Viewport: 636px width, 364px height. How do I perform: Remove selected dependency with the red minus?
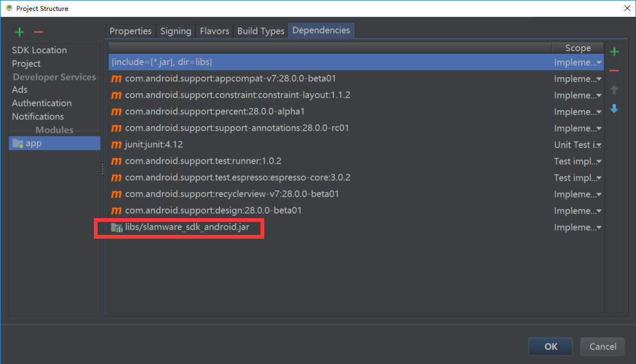(x=614, y=71)
